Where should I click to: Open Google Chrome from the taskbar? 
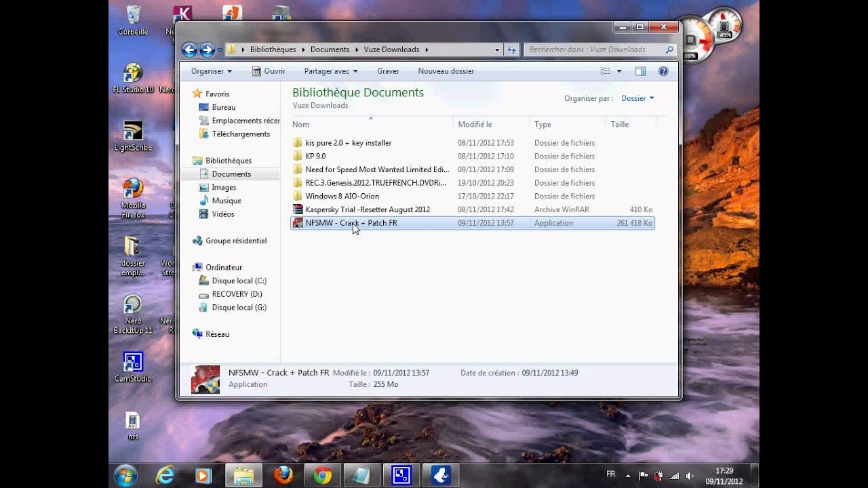click(323, 476)
